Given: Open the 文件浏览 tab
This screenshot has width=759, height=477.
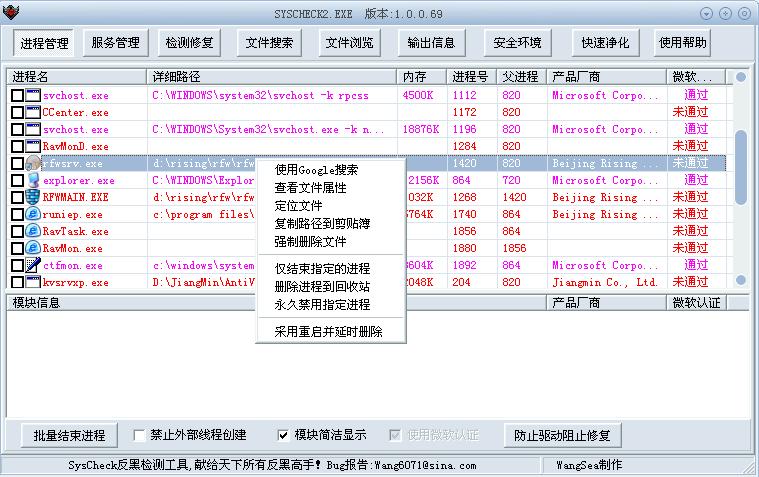Looking at the screenshot, I should [x=349, y=43].
